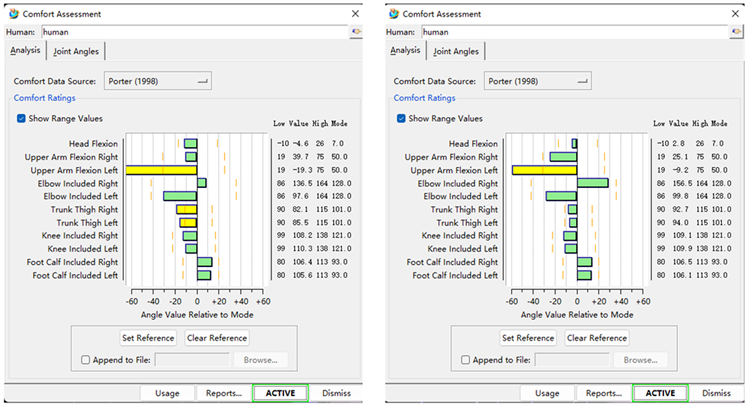Expand the Porter (1998) dropdown in the right dialog
This screenshot has width=745, height=406.
point(539,81)
